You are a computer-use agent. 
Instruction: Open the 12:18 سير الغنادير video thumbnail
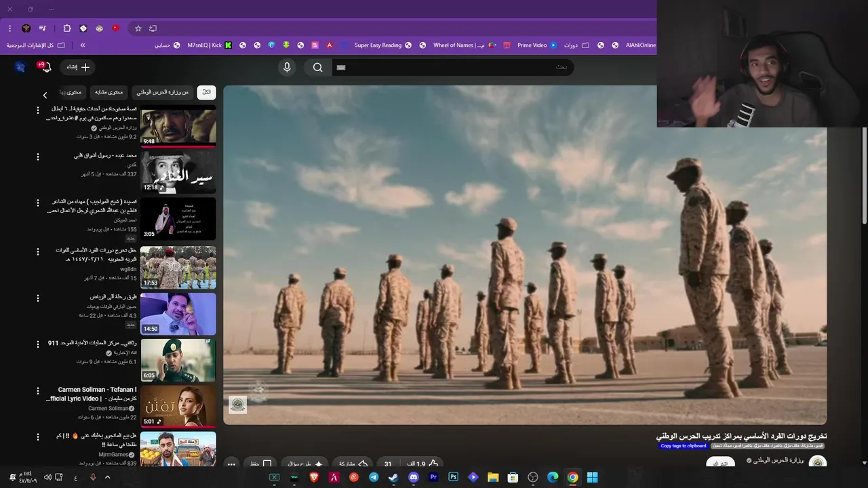point(178,172)
